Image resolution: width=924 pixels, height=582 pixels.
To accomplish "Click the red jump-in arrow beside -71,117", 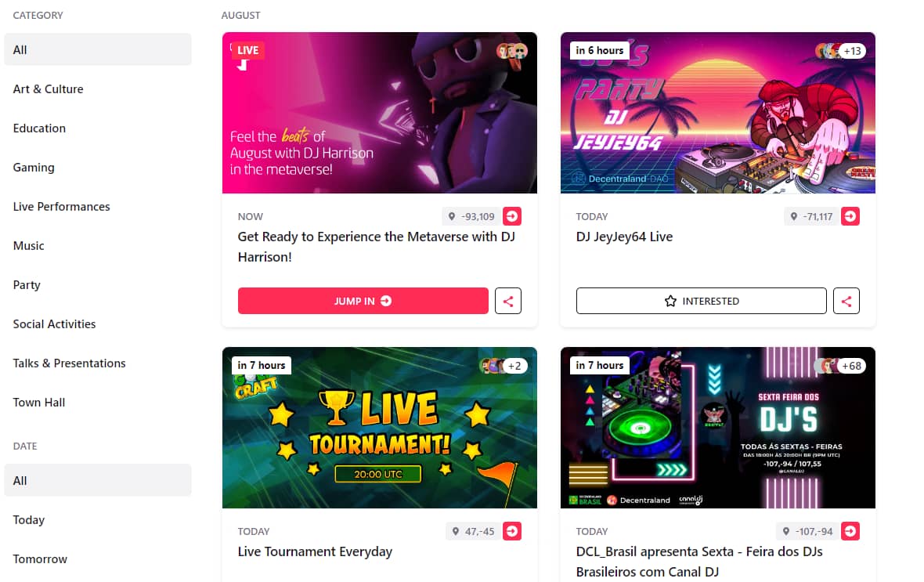I will pos(850,216).
